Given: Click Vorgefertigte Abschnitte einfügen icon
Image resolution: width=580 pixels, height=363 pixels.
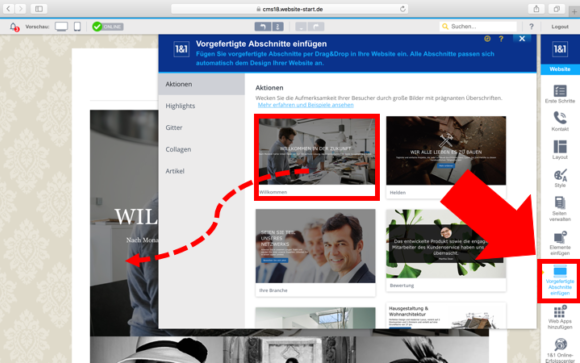Looking at the screenshot, I should point(560,280).
